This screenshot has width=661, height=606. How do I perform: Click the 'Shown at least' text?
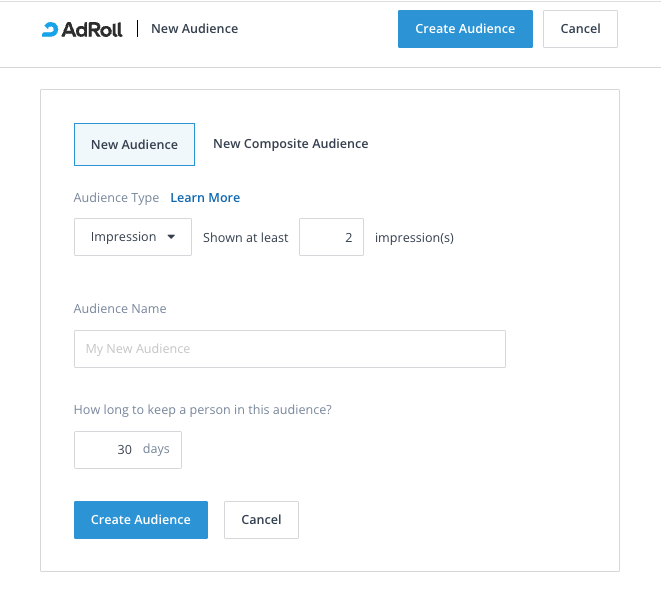point(245,238)
